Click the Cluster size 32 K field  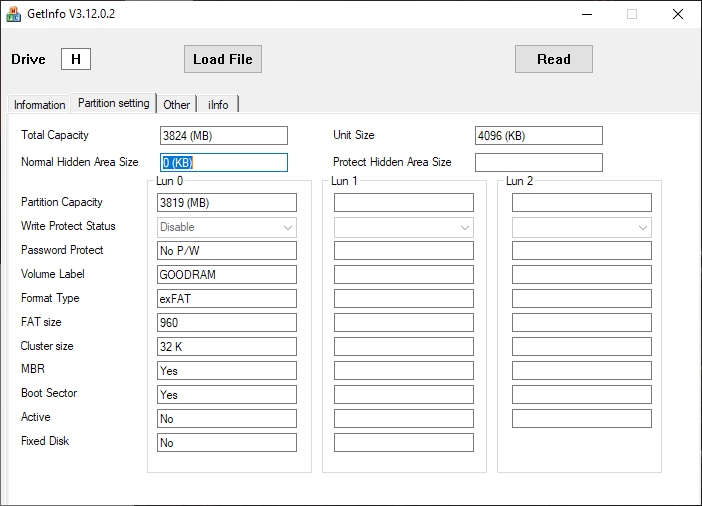tap(227, 347)
